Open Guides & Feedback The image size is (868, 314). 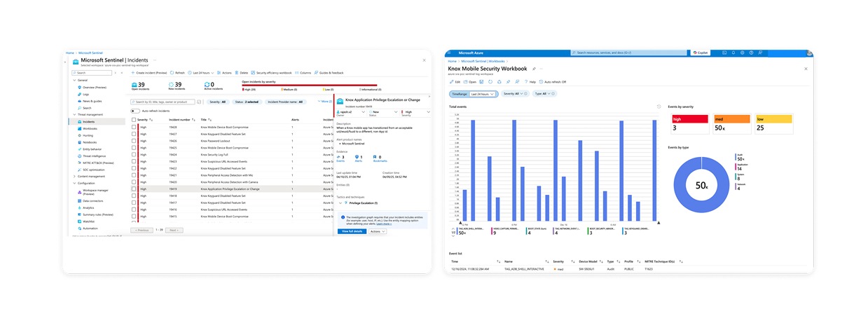click(x=329, y=73)
